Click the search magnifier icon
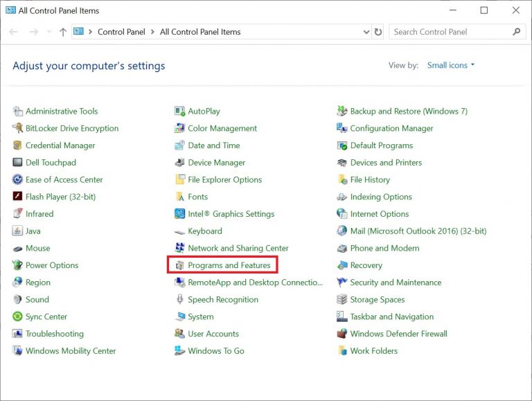This screenshot has height=401, width=532. point(516,32)
